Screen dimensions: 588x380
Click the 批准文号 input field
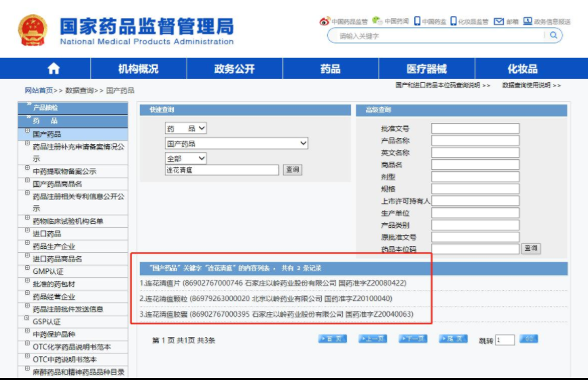click(475, 128)
